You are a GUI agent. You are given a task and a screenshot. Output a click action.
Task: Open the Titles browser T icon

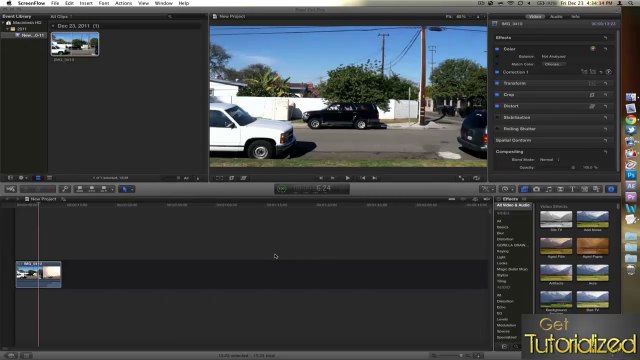[572, 189]
